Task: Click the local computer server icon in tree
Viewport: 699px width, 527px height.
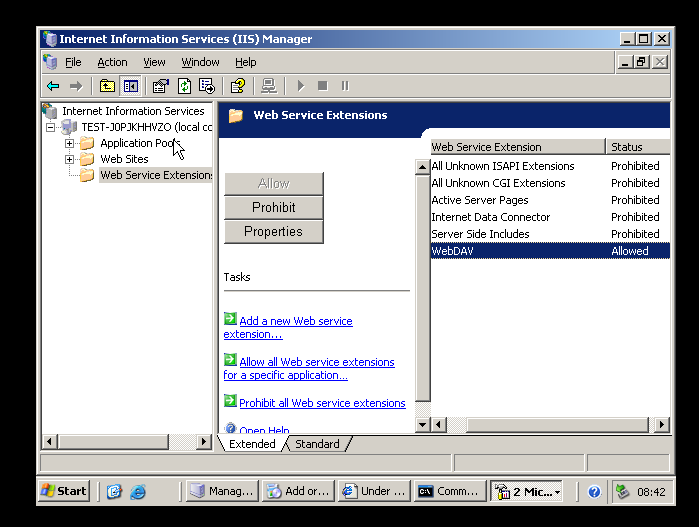Action: click(69, 127)
